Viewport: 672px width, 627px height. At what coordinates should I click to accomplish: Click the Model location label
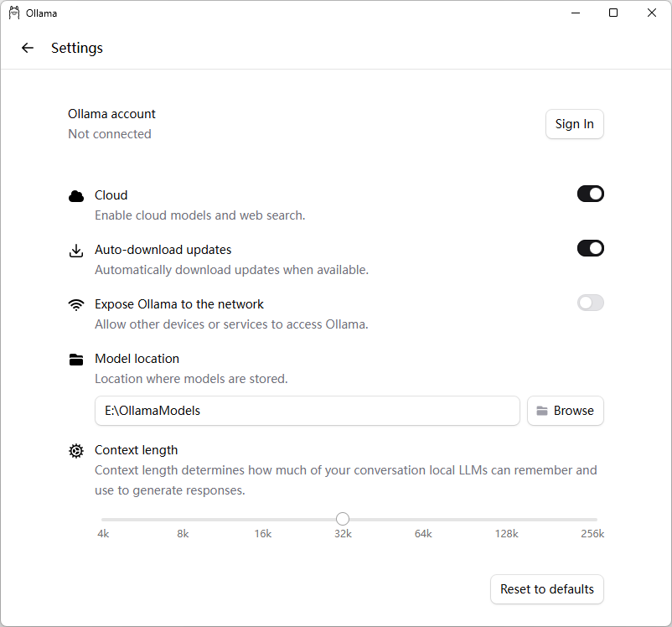coord(137,359)
